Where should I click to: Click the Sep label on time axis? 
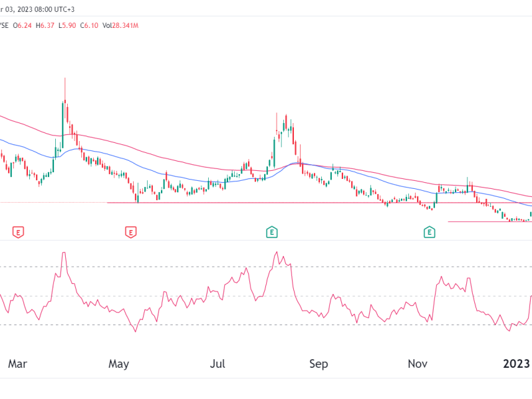coord(319,364)
